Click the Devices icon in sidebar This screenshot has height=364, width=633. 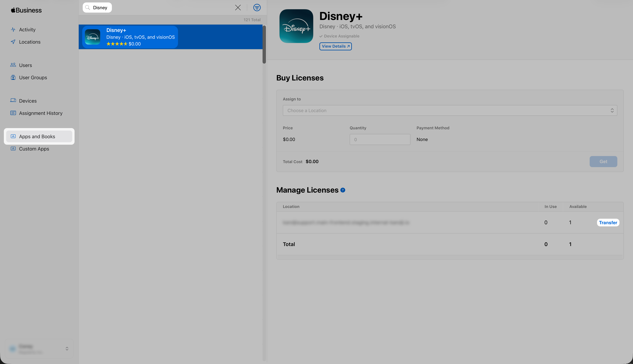pos(13,100)
